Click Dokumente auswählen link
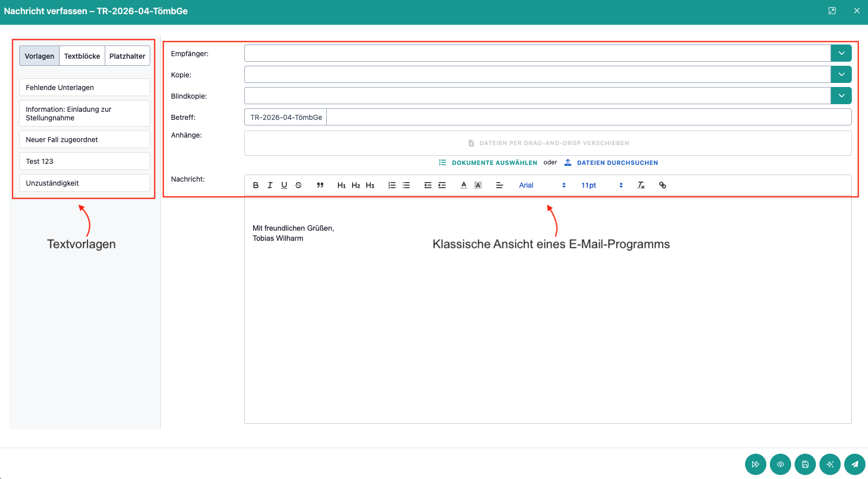 tap(488, 163)
